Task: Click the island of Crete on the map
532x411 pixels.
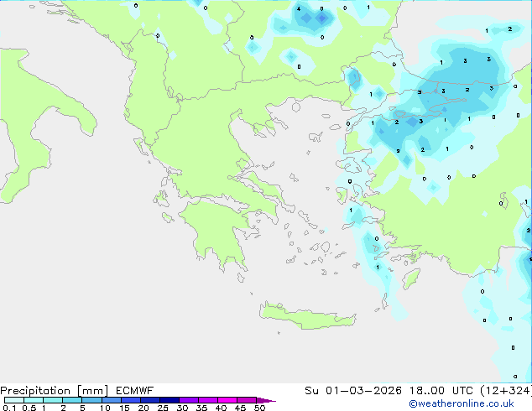Action: [307, 316]
